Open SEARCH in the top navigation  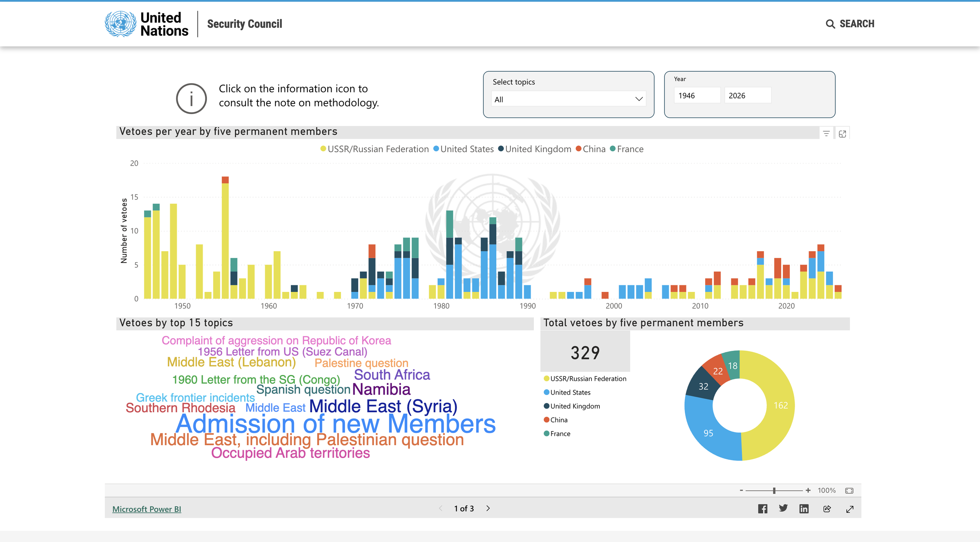point(850,24)
